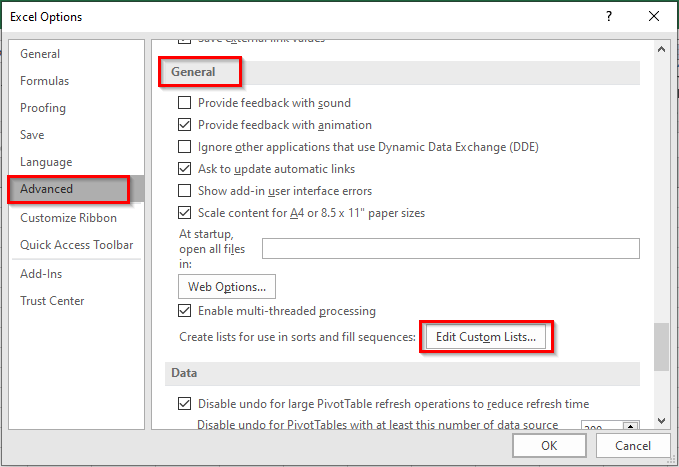Click the startup folder path input field
Image resolution: width=679 pixels, height=467 pixels.
pos(451,249)
